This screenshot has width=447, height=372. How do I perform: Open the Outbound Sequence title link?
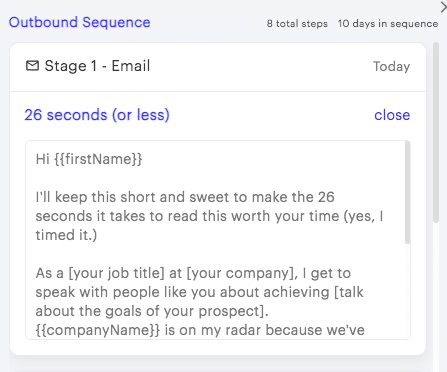[x=79, y=22]
